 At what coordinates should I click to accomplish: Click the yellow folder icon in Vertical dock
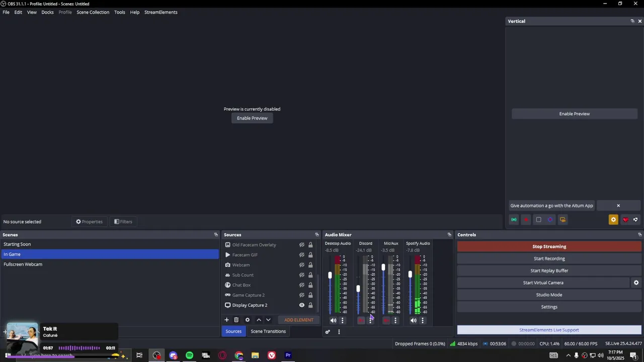click(562, 220)
